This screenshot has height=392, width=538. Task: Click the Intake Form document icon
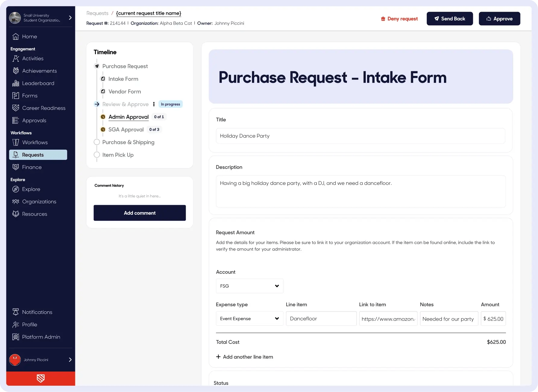tap(103, 79)
